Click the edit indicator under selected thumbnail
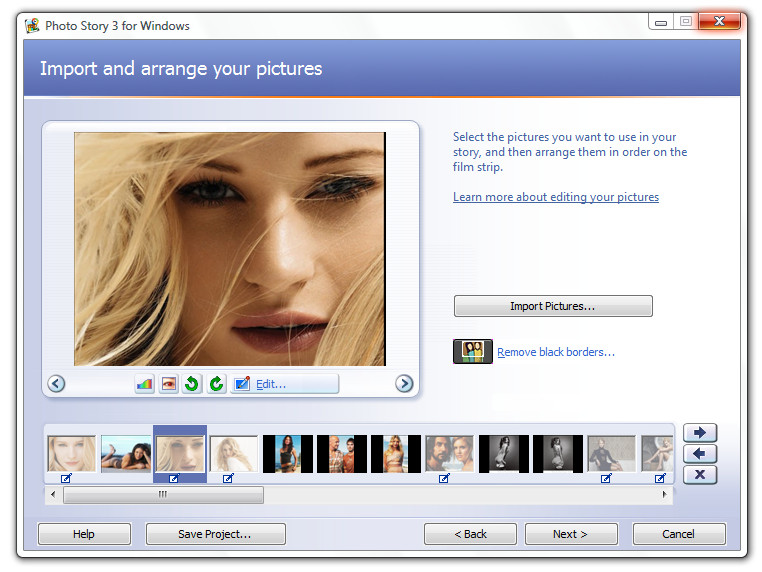Screen dimensions: 762x572 click(174, 479)
